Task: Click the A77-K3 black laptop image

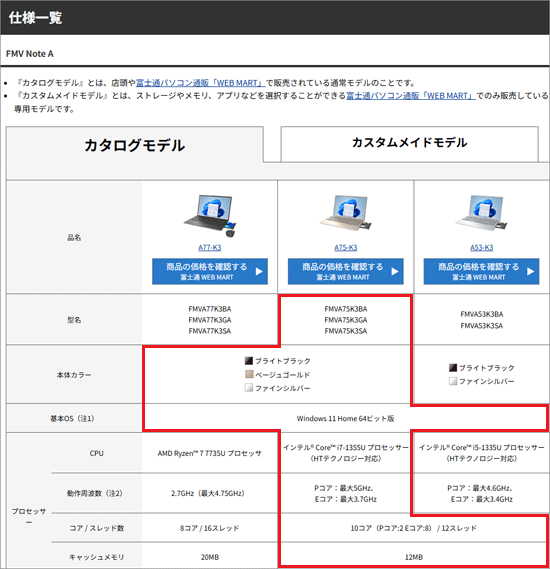Action: (210, 216)
